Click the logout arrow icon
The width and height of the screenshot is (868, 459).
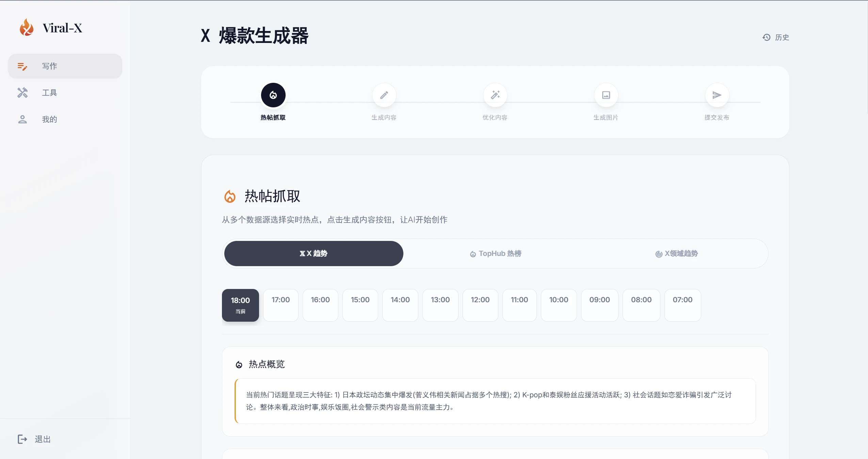point(22,439)
